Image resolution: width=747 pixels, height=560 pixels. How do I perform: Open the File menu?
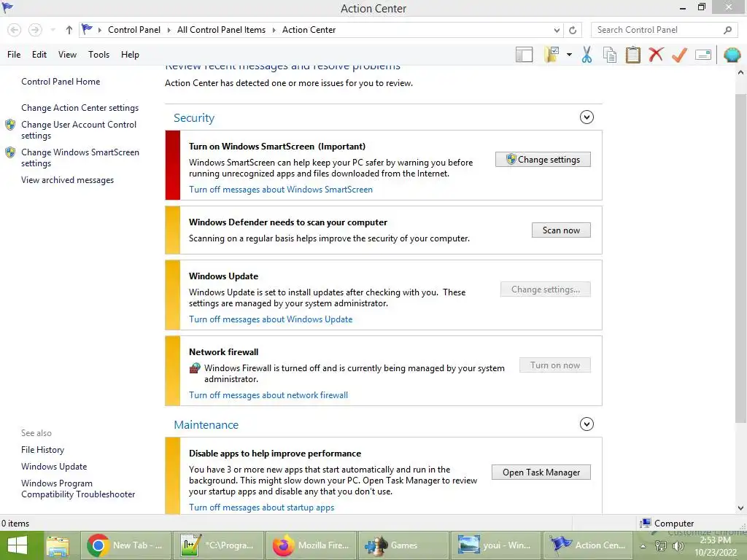tap(14, 55)
